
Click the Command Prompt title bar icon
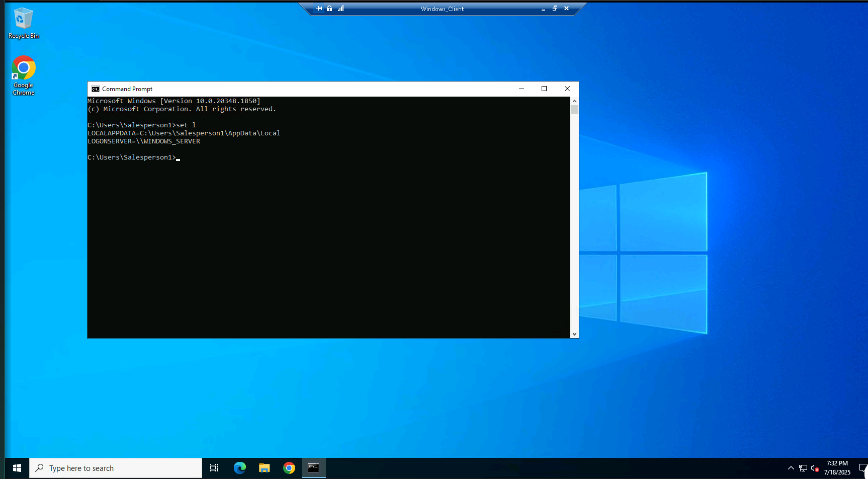(95, 89)
